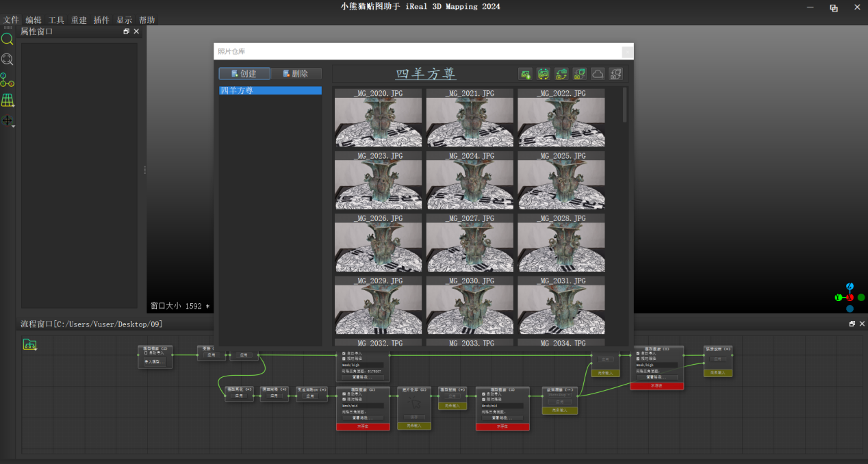
Task: Toggle 自动导入 in the rightmost mesh/high node
Action: tap(638, 353)
